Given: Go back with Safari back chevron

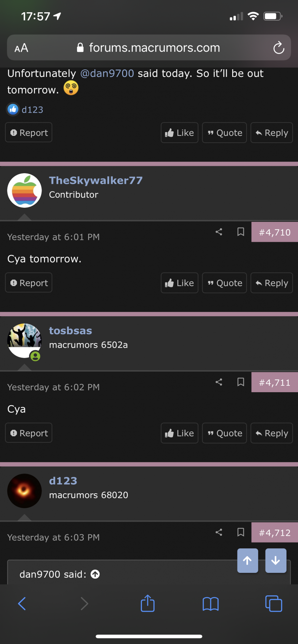Looking at the screenshot, I should click(x=22, y=603).
